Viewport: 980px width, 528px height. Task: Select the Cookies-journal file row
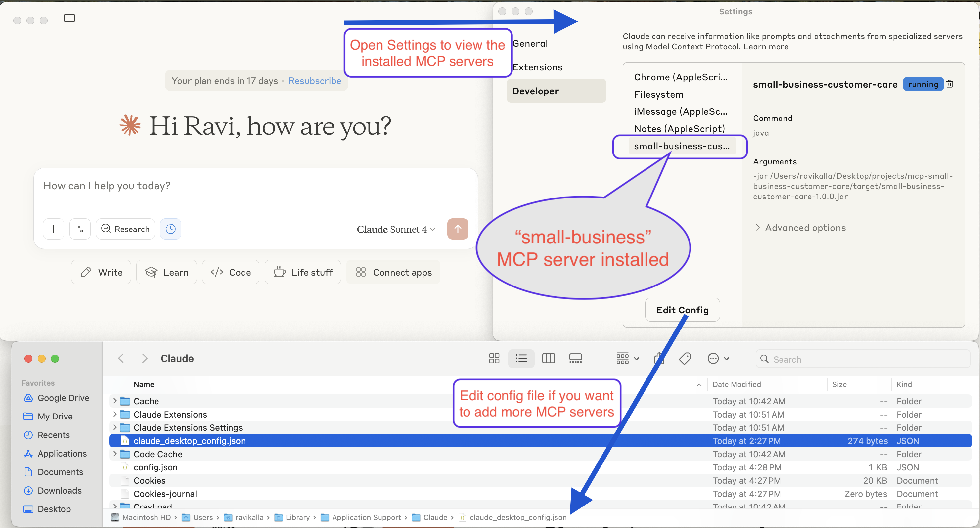(x=540, y=493)
